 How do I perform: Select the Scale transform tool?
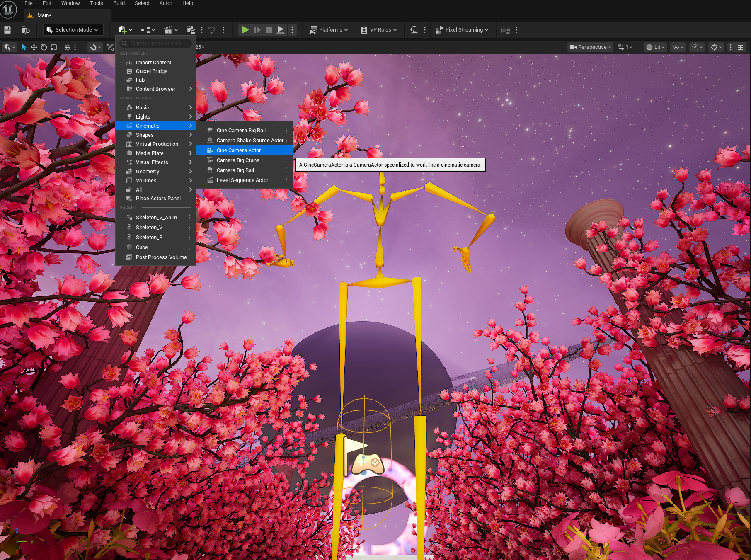pyautogui.click(x=54, y=47)
